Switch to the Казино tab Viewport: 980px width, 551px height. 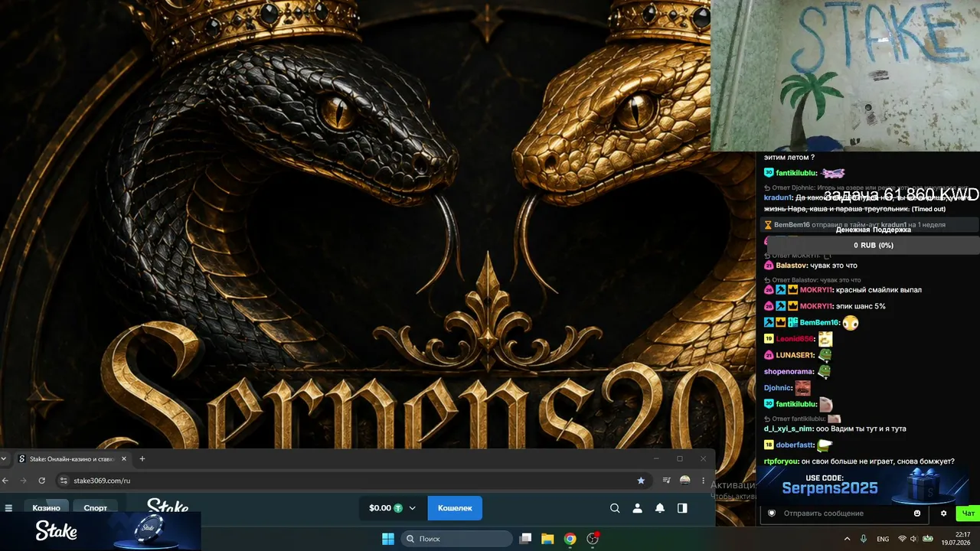[47, 508]
